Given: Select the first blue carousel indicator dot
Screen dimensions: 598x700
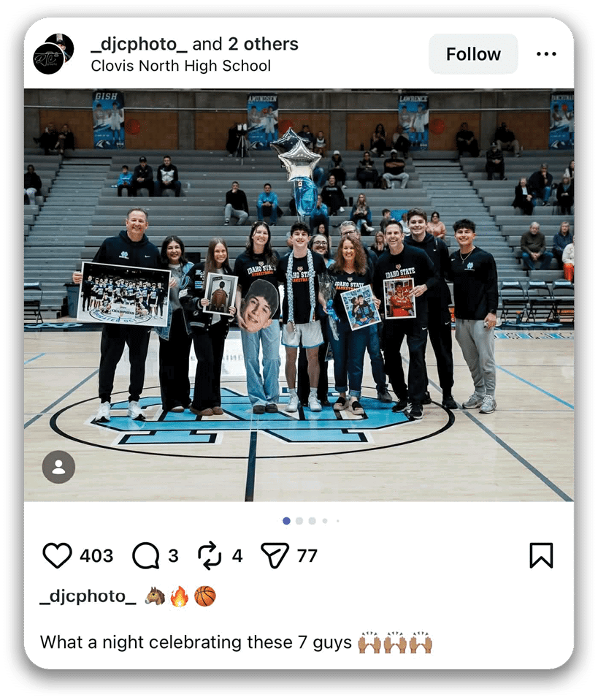Looking at the screenshot, I should [x=286, y=520].
